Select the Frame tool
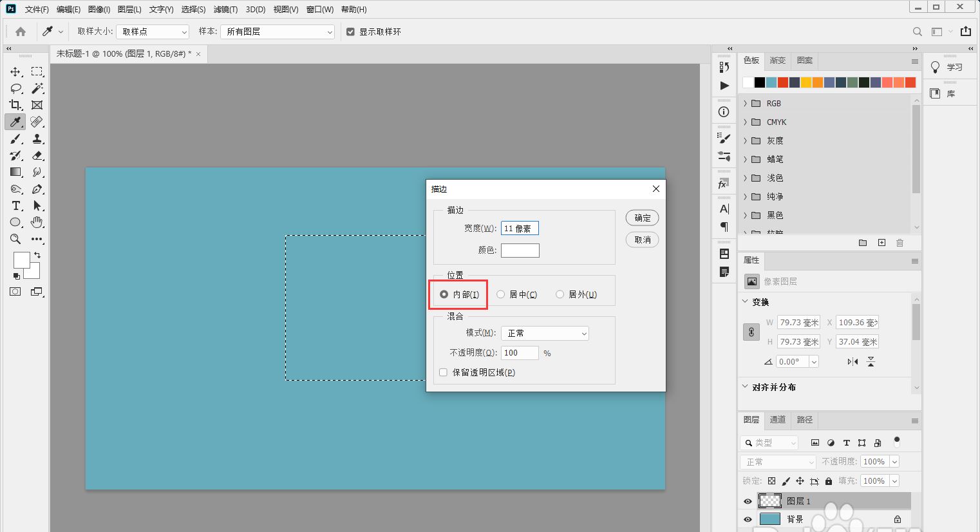The height and width of the screenshot is (532, 980). (37, 105)
